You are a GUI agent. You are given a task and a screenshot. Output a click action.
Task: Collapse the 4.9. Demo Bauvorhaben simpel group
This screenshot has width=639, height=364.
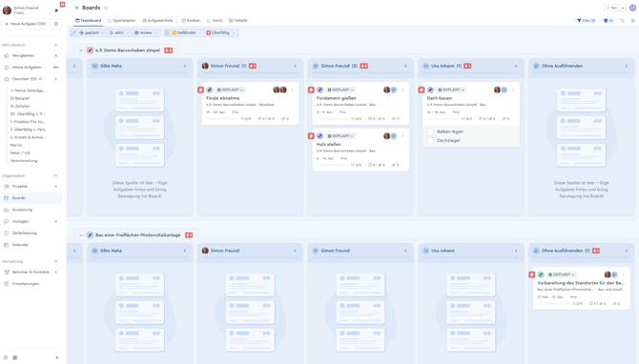coord(81,51)
